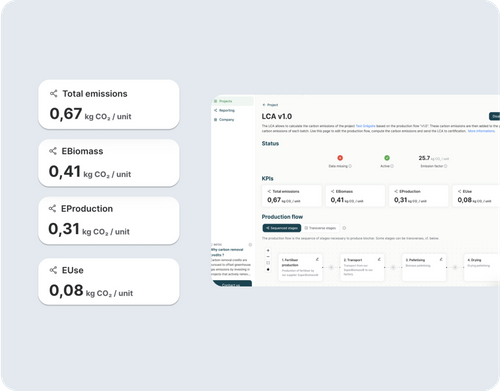
Task: Dismiss the carbon removal credits info box
Action: pos(250,245)
